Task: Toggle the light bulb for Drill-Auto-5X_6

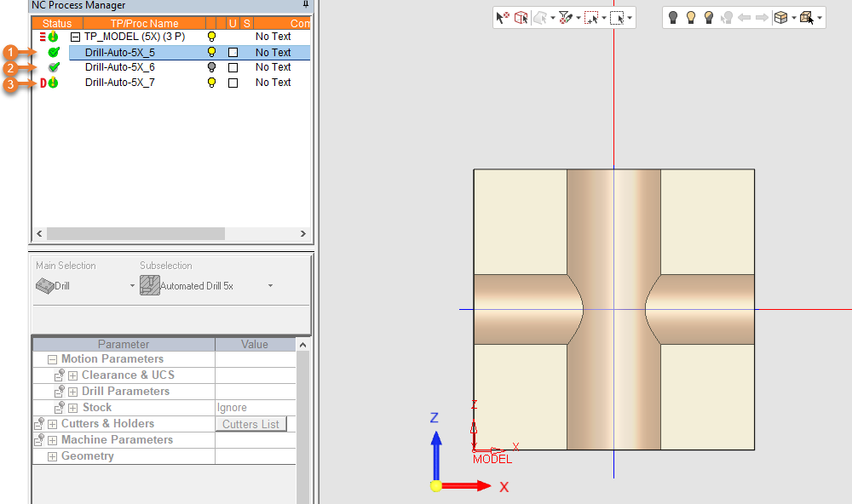Action: [212, 67]
